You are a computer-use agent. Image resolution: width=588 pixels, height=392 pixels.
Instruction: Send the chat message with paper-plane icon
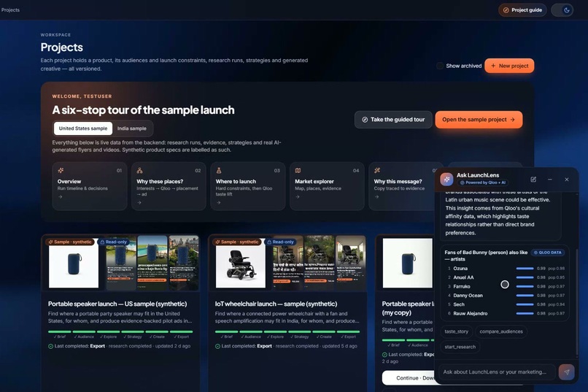[566, 372]
